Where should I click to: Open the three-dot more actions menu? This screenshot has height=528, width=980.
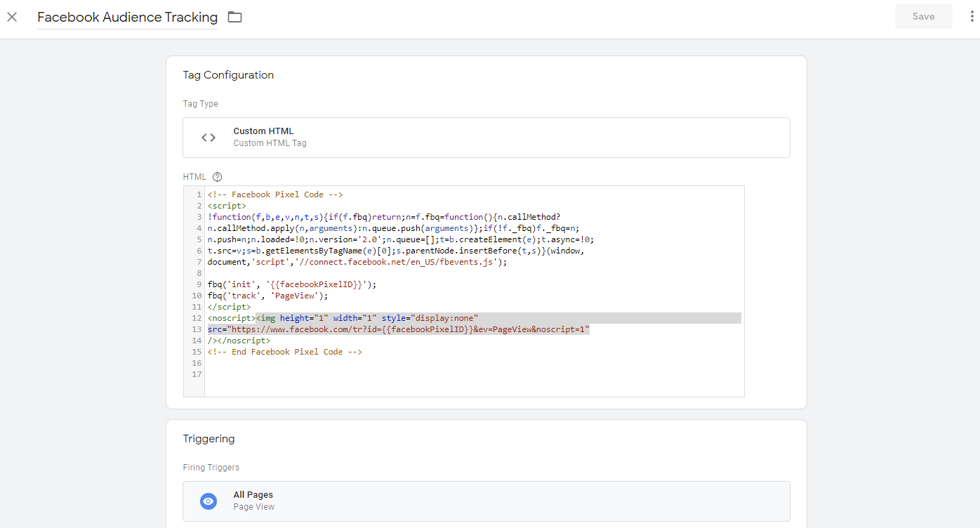(972, 17)
